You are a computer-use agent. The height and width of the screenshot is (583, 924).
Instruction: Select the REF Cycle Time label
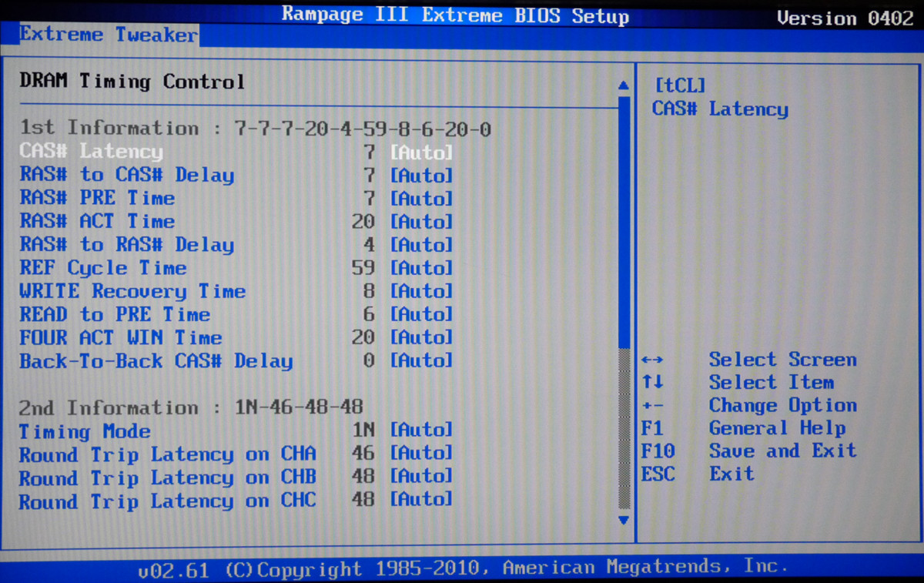tap(103, 268)
